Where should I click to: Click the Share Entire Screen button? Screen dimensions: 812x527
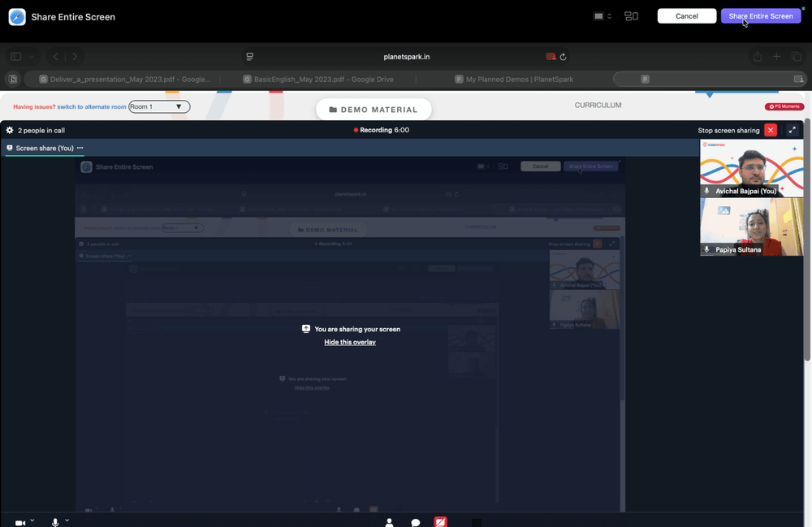click(761, 16)
